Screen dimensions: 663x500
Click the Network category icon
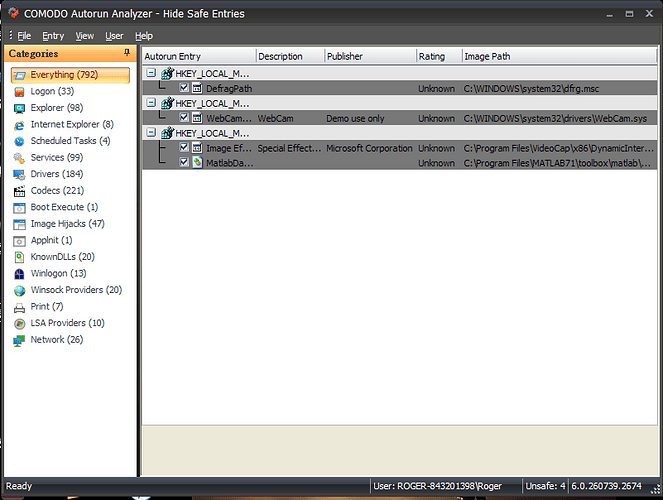[x=19, y=340]
